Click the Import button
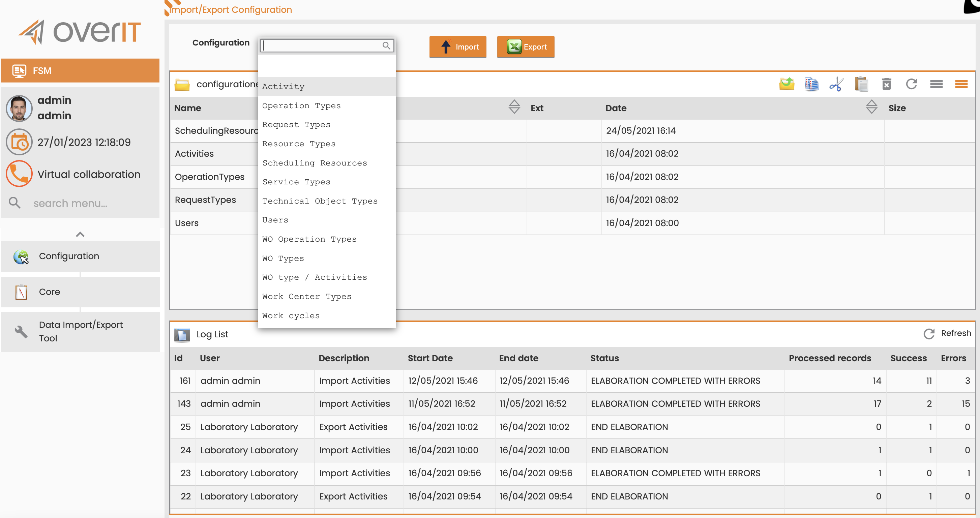 [x=458, y=47]
